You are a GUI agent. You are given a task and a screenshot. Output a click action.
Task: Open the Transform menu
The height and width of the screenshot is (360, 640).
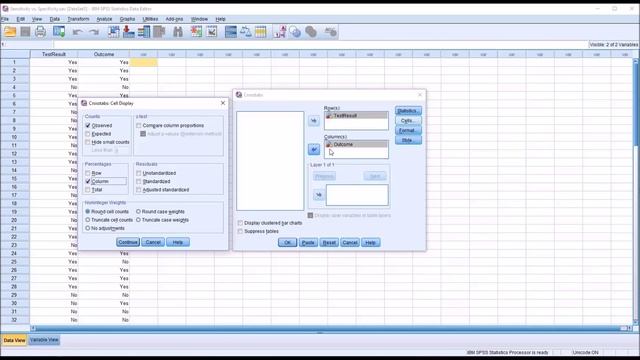coord(78,19)
